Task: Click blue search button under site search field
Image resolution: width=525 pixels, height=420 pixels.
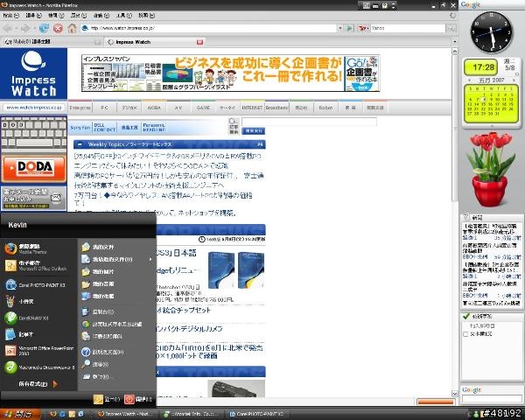Action: pos(254,131)
